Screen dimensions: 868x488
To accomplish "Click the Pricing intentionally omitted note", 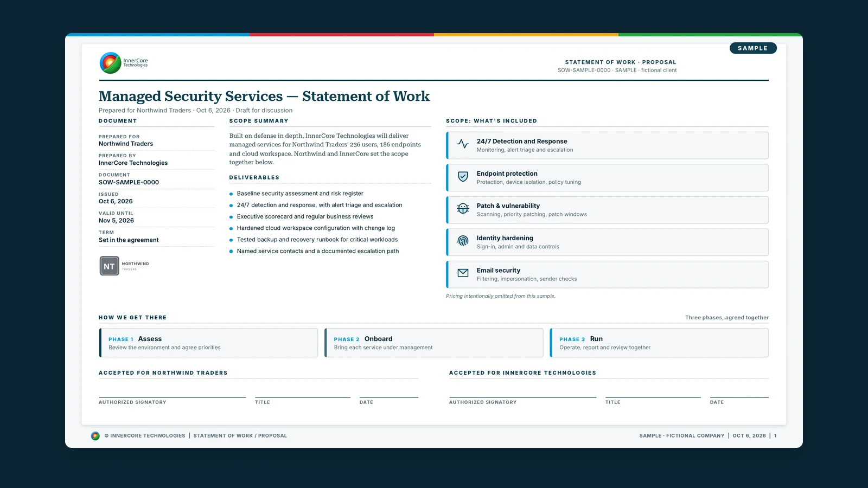I will [501, 296].
